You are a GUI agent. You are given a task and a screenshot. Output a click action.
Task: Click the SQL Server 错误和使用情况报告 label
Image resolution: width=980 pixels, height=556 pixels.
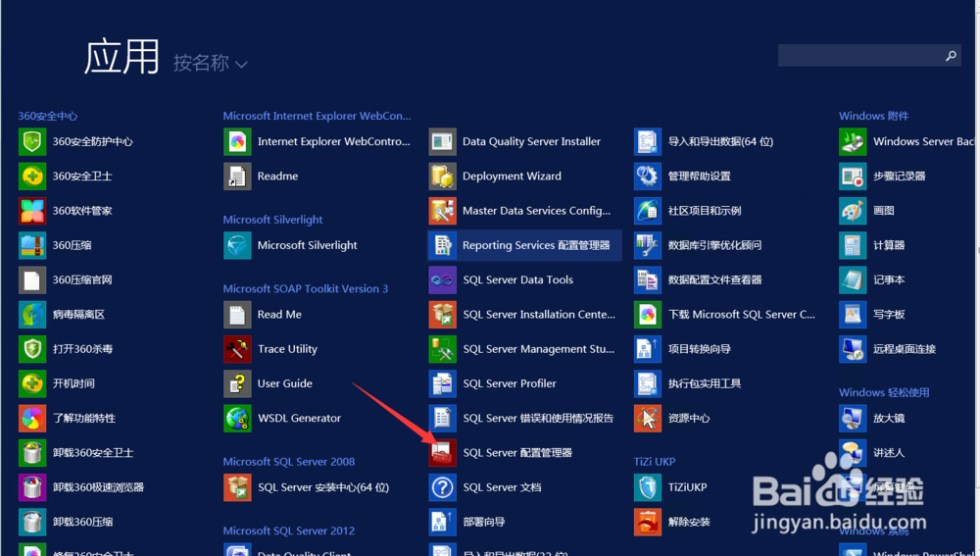pyautogui.click(x=538, y=419)
